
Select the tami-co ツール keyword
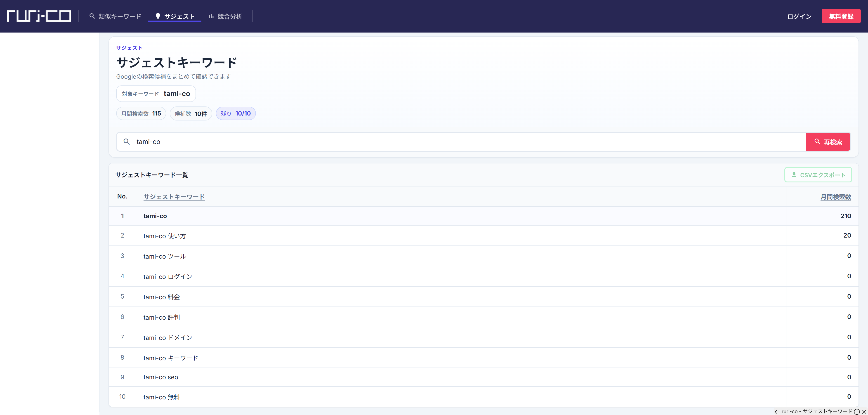pyautogui.click(x=165, y=256)
